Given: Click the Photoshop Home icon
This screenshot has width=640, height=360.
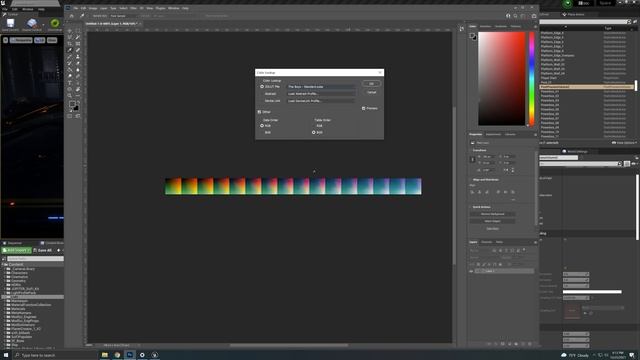Looking at the screenshot, I should coord(72,16).
